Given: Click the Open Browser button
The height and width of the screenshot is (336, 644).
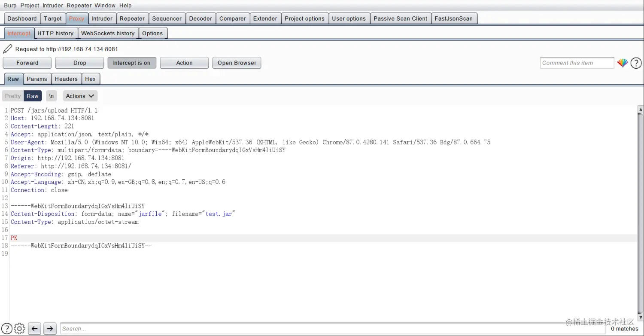Looking at the screenshot, I should [237, 63].
